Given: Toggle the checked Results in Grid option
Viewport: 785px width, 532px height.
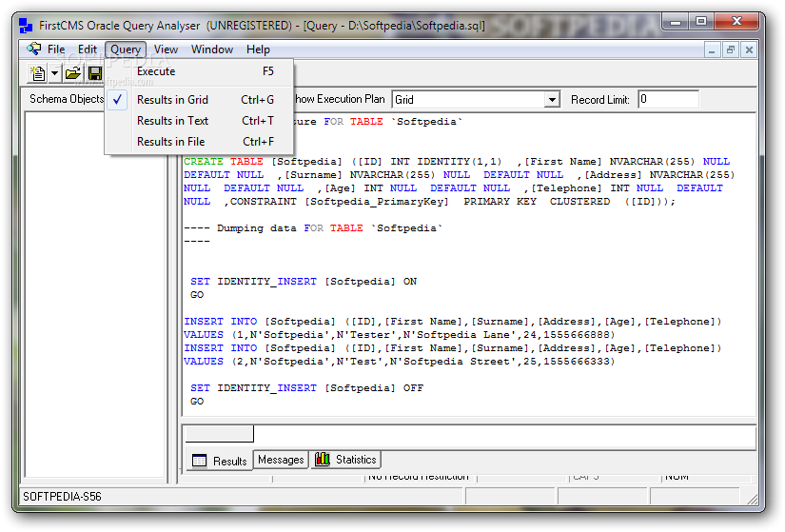Looking at the screenshot, I should tap(199, 100).
